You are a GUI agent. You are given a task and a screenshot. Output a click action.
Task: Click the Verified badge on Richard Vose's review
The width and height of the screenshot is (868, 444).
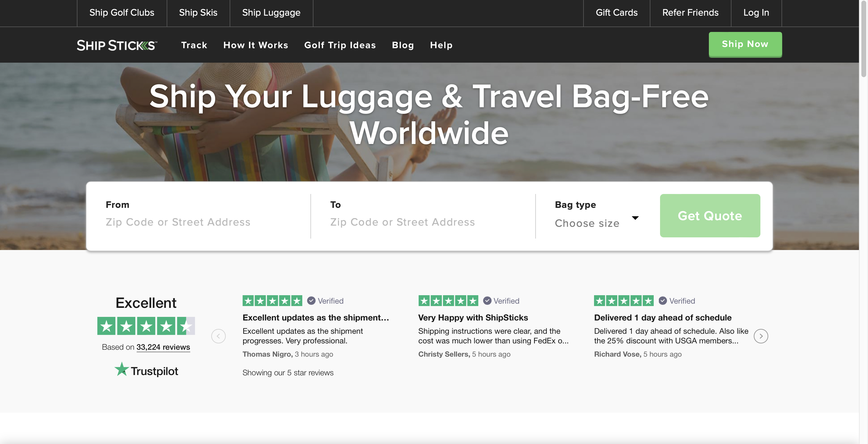(677, 301)
